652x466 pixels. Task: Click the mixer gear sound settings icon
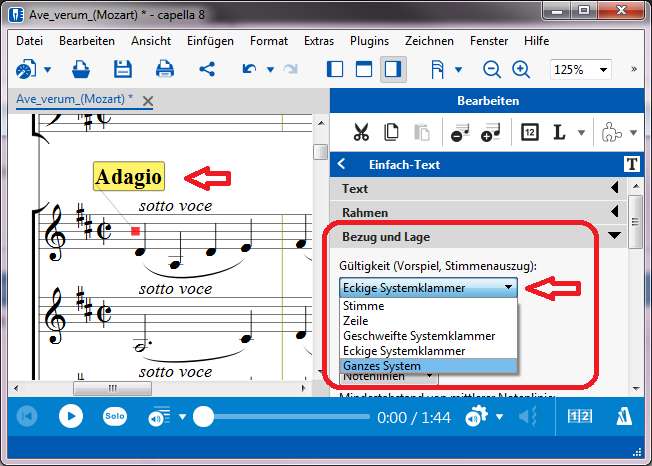476,416
